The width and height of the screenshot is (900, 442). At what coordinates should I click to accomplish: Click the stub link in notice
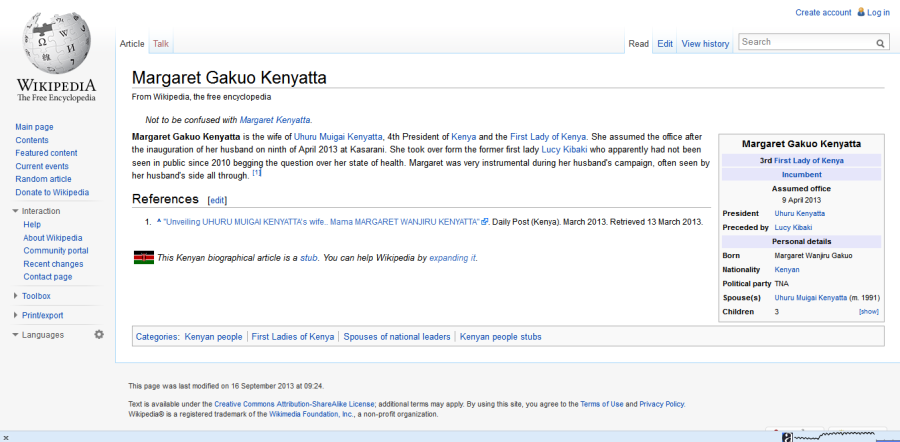(309, 258)
